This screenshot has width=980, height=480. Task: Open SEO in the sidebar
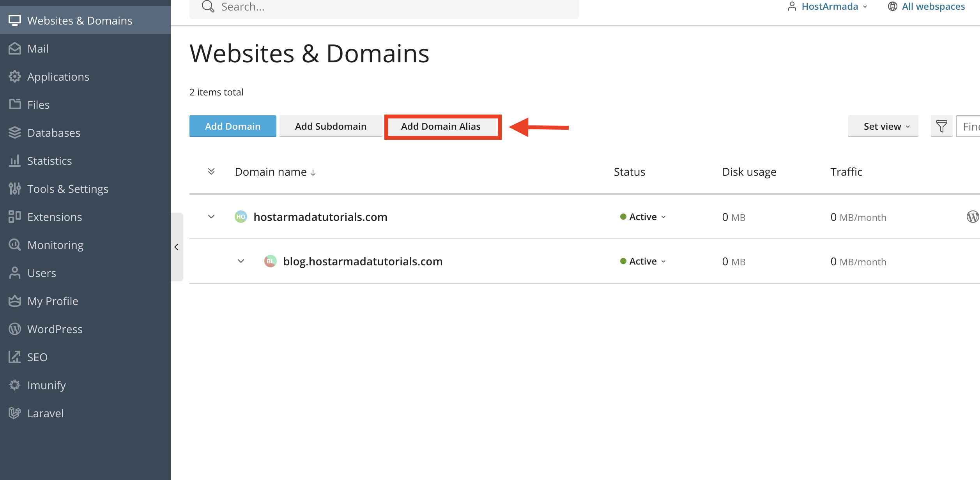click(85, 357)
